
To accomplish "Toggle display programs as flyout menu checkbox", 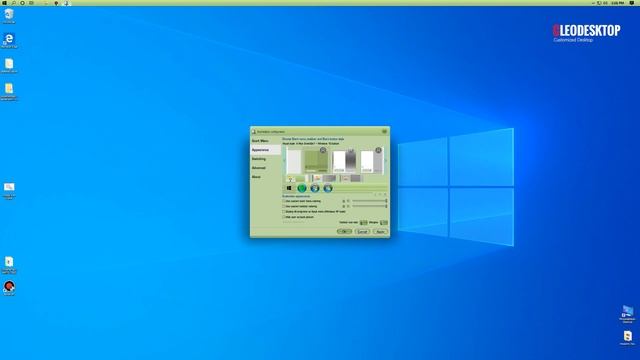I will 284,212.
